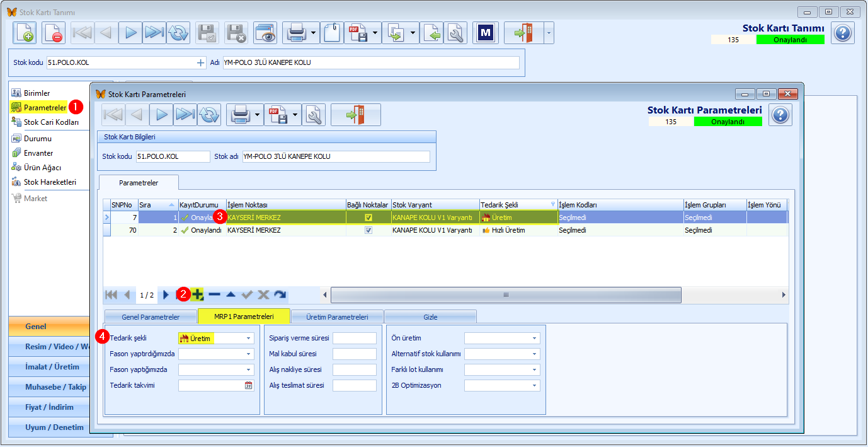Open Ön üretim dropdown
Screen dimensions: 868x447
point(534,339)
